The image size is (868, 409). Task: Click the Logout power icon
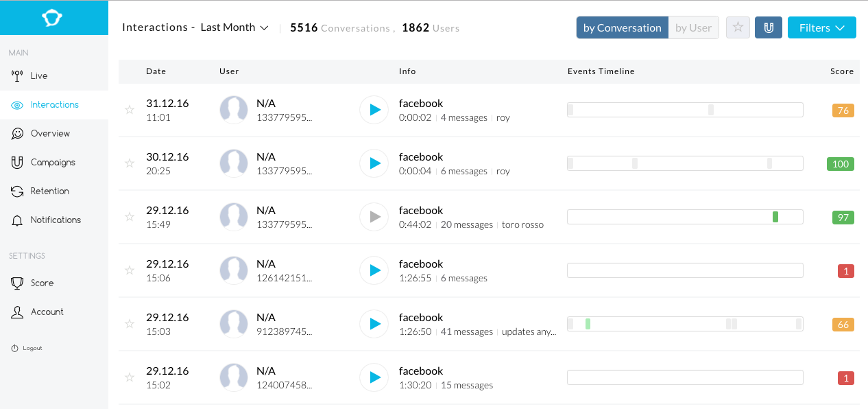[14, 349]
